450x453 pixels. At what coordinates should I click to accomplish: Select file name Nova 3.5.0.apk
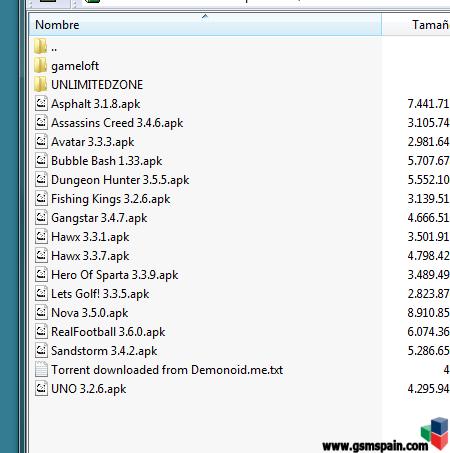pos(90,313)
